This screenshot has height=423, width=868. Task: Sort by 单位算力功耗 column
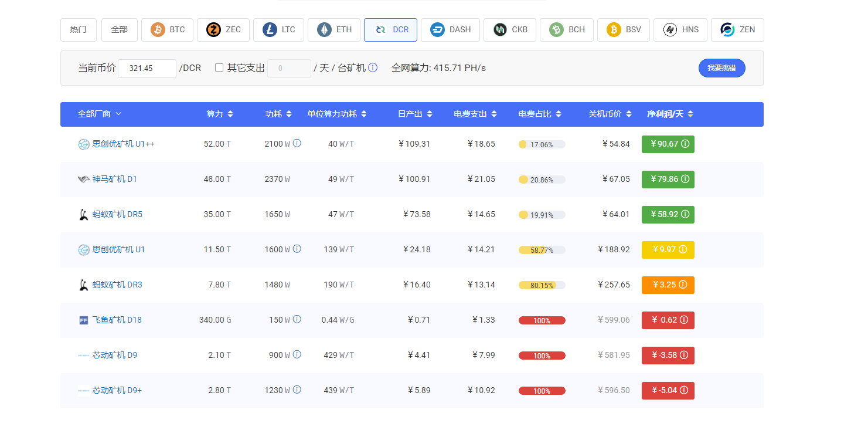pos(337,114)
